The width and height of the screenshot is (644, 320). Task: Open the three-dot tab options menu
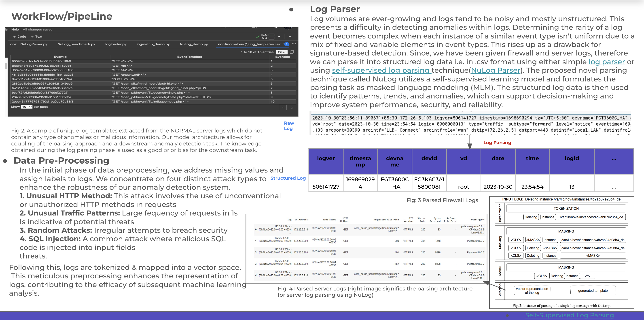tap(294, 44)
